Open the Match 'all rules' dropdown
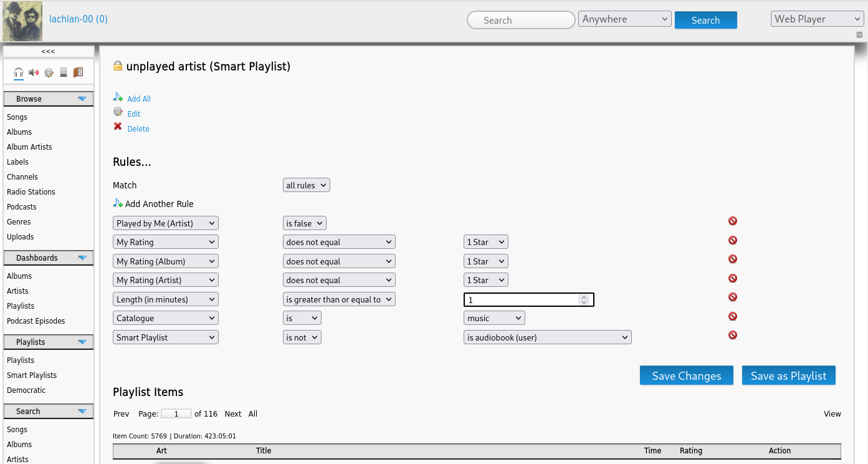 (306, 185)
